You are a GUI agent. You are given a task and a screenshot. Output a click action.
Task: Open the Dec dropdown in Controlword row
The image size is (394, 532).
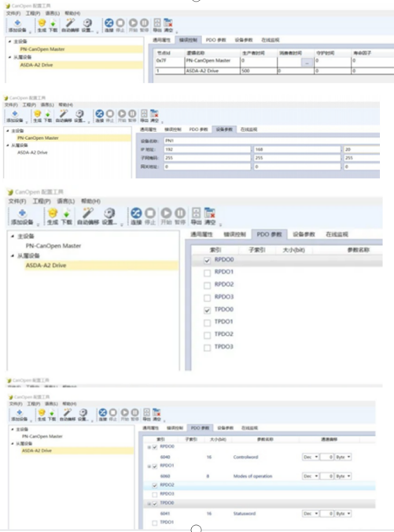pyautogui.click(x=311, y=457)
